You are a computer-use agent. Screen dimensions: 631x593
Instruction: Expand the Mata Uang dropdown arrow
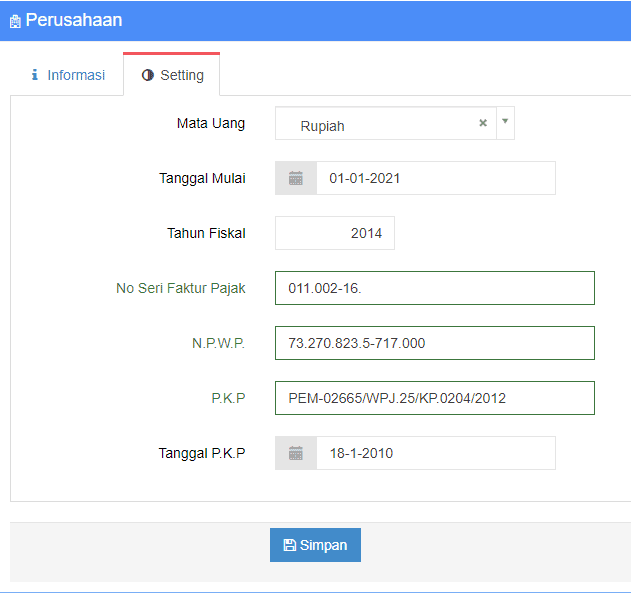(505, 121)
